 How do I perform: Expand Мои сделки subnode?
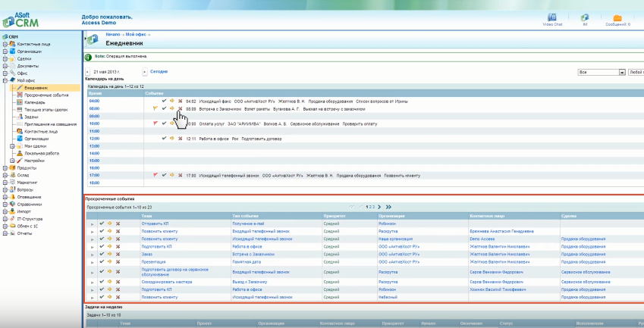coord(12,146)
